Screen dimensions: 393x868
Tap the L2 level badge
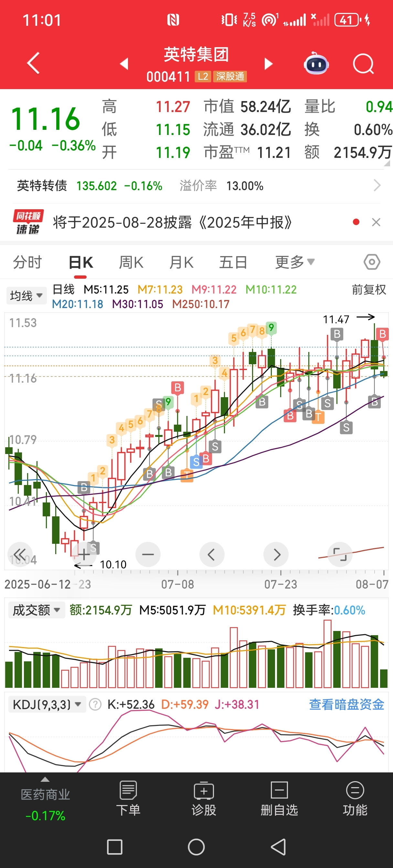click(203, 77)
